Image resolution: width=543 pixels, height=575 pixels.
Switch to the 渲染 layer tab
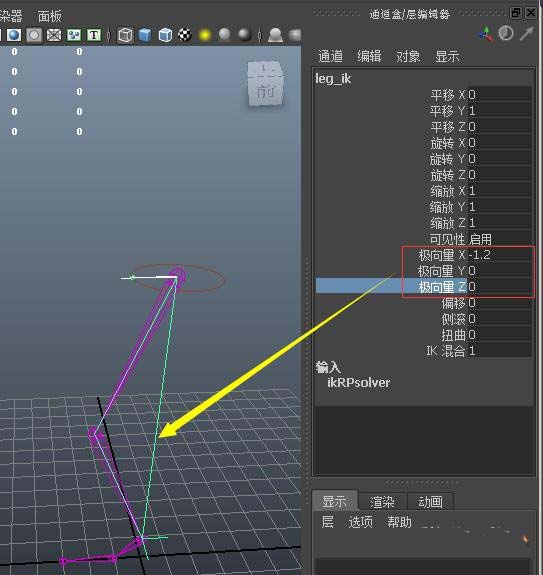pos(382,502)
